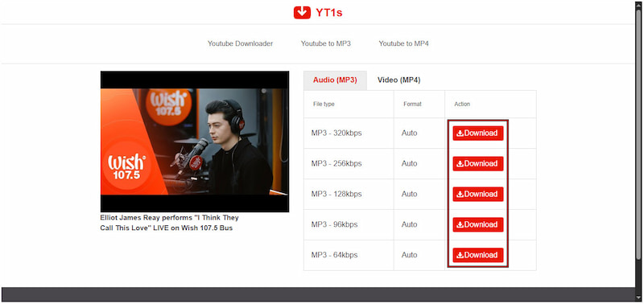Select the 'MP3 - 128kbps' cell text
644x304 pixels.
tap(336, 194)
